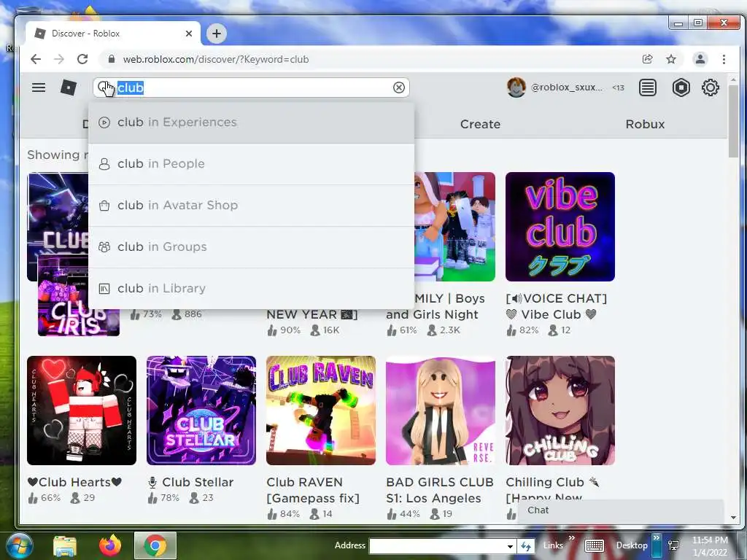Screen dimensions: 747x560
Task: Go back with the browser back arrow
Action: (x=36, y=59)
